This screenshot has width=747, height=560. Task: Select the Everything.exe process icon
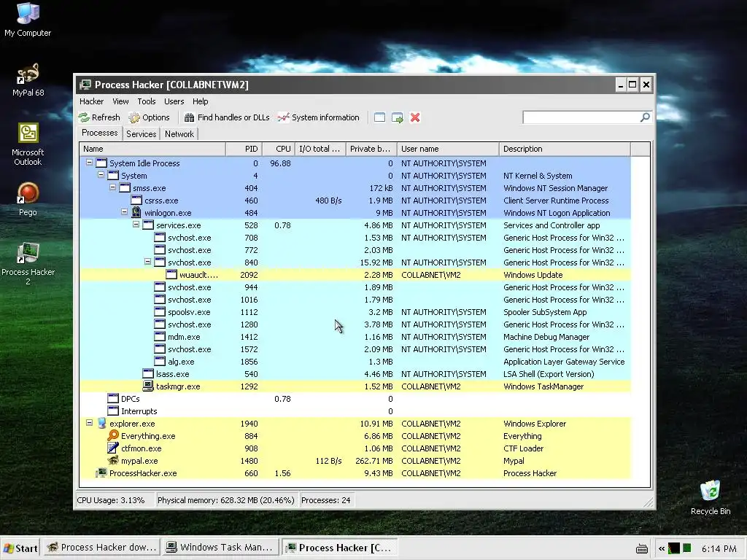tap(113, 436)
